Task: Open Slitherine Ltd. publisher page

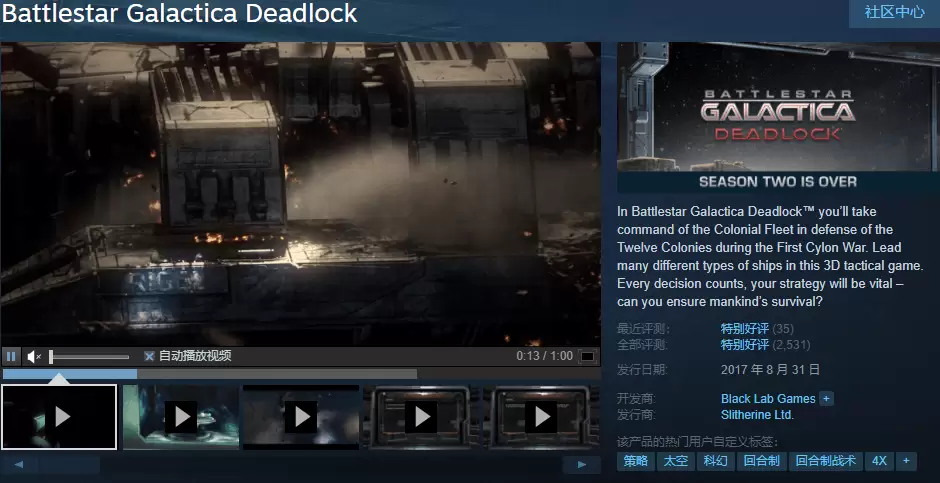Action: (757, 415)
